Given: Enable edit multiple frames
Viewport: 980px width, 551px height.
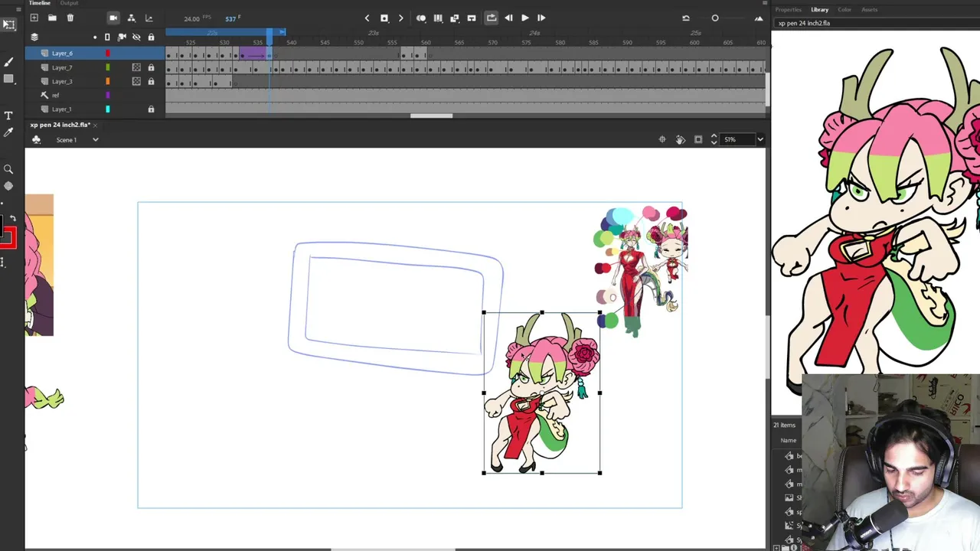Looking at the screenshot, I should pos(438,18).
